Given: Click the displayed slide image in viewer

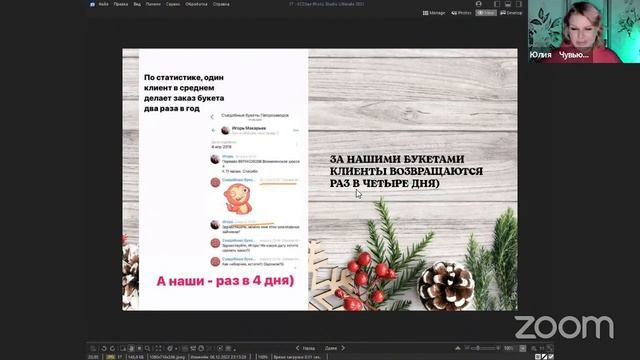Looking at the screenshot, I should tap(320, 180).
